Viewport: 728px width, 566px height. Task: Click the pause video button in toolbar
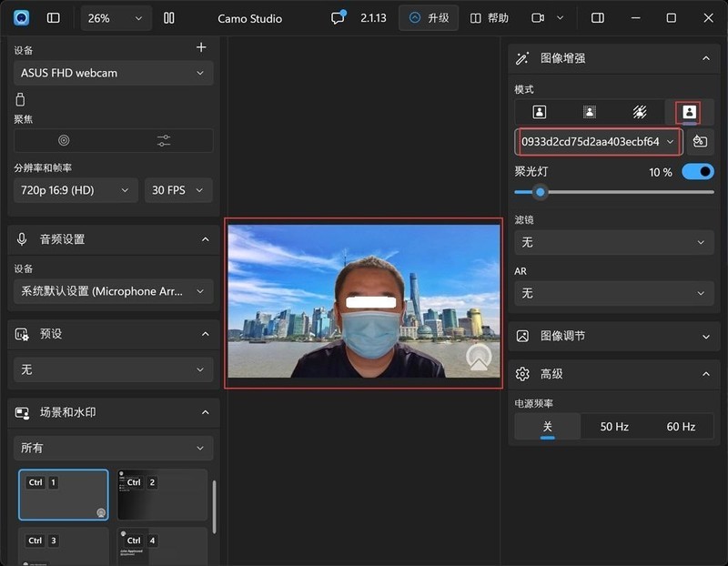click(x=168, y=18)
